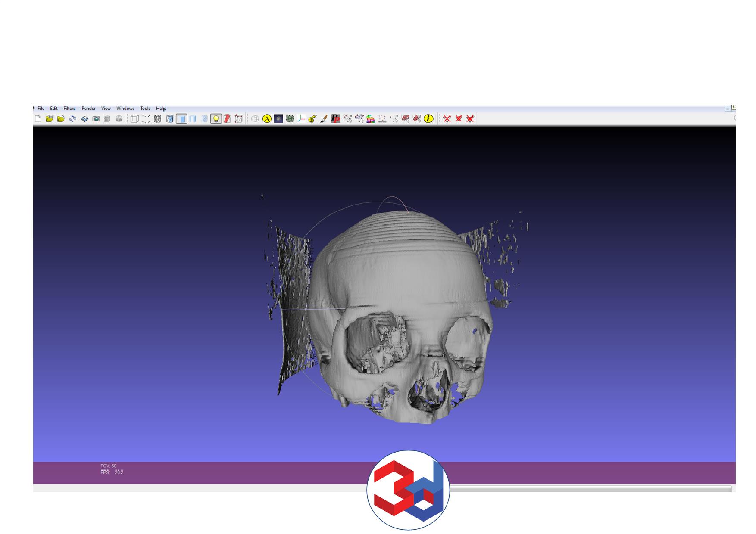This screenshot has height=534, width=756.
Task: Select the paintbrush Z-painting tool
Action: (324, 119)
